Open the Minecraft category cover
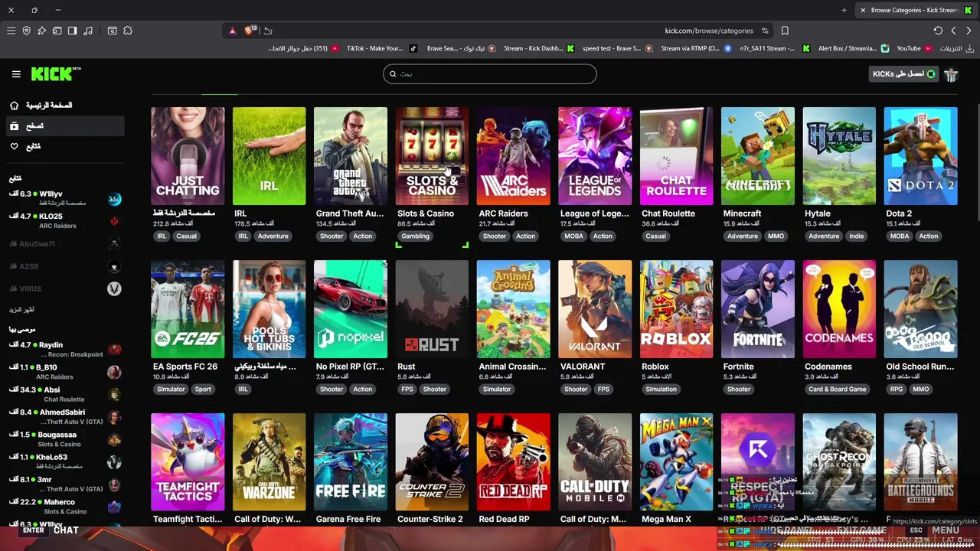The height and width of the screenshot is (551, 980). click(758, 156)
